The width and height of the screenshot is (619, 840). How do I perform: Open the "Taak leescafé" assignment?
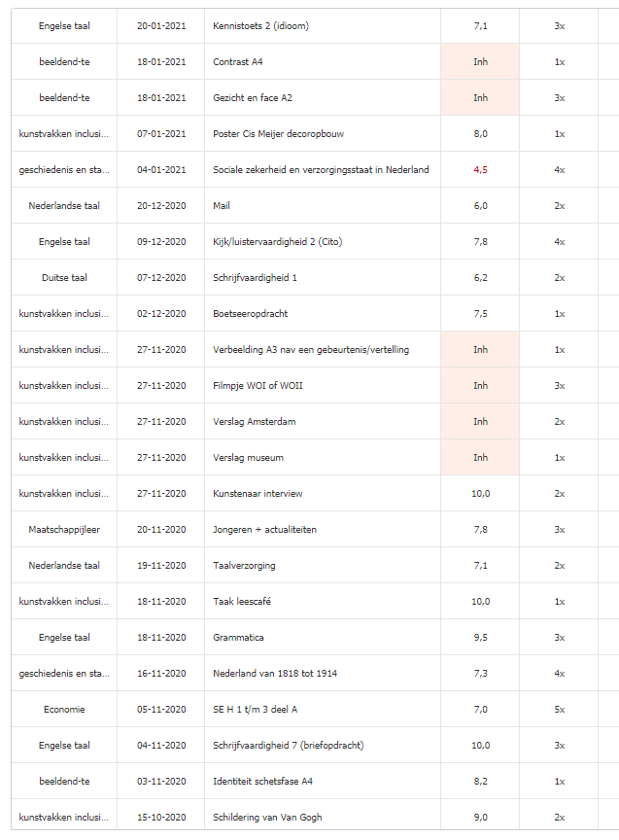(x=242, y=601)
